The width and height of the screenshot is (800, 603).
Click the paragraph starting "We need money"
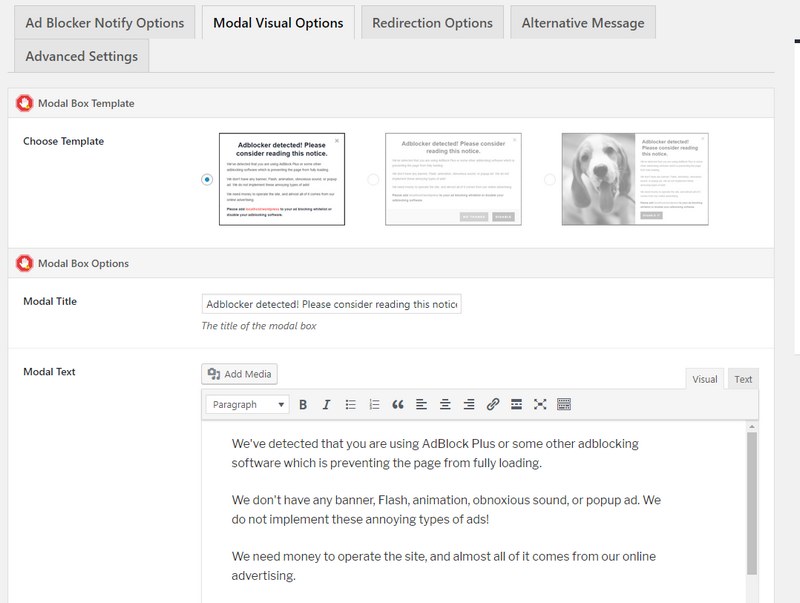click(x=443, y=566)
